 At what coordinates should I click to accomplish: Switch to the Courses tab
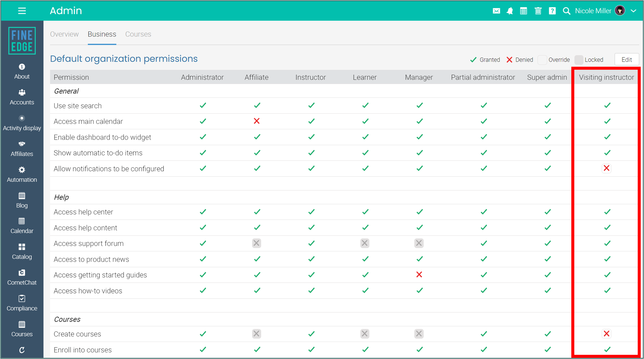pos(138,34)
